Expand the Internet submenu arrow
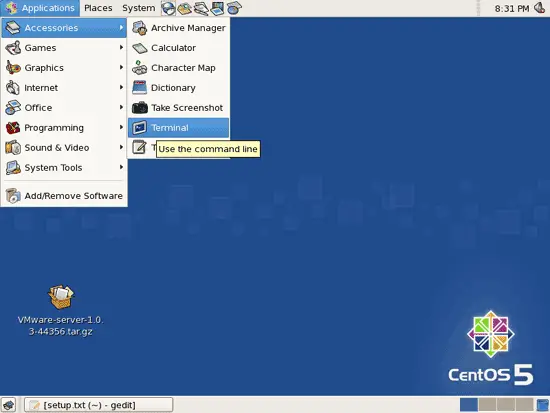This screenshot has height=413, width=550. pyautogui.click(x=121, y=87)
